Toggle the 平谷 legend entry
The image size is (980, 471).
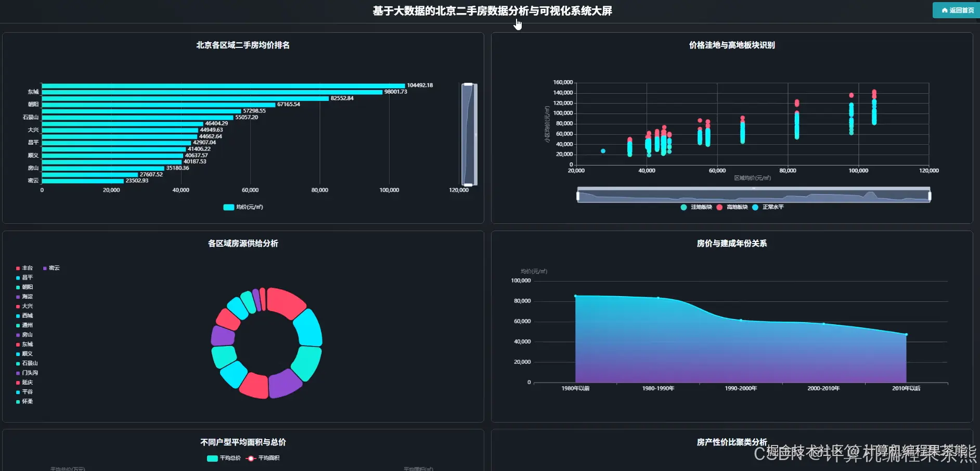tap(24, 392)
